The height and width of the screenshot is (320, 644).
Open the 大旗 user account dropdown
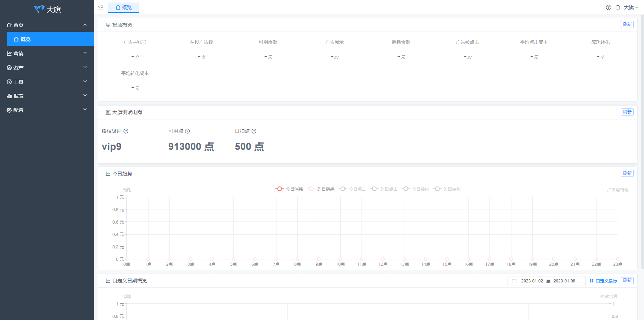631,7
